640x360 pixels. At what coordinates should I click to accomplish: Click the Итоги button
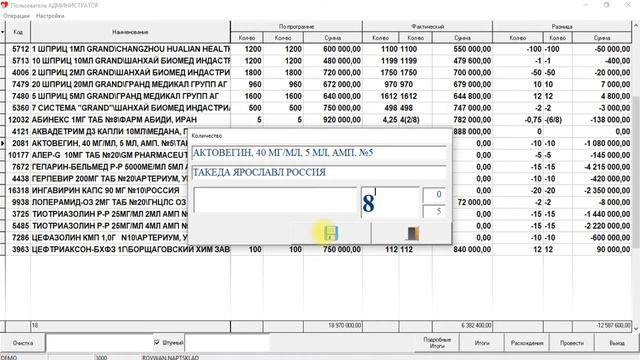[x=482, y=343]
